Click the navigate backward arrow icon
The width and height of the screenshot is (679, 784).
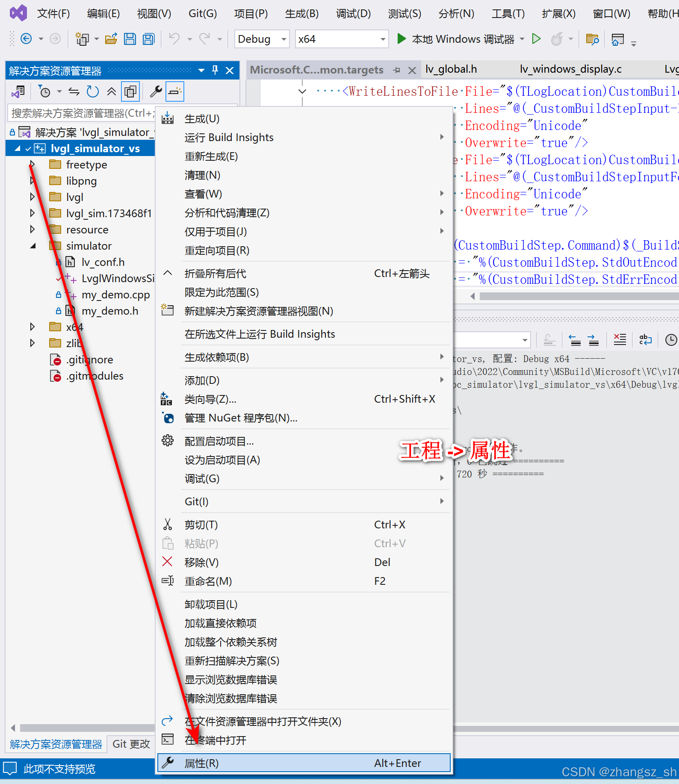(26, 39)
